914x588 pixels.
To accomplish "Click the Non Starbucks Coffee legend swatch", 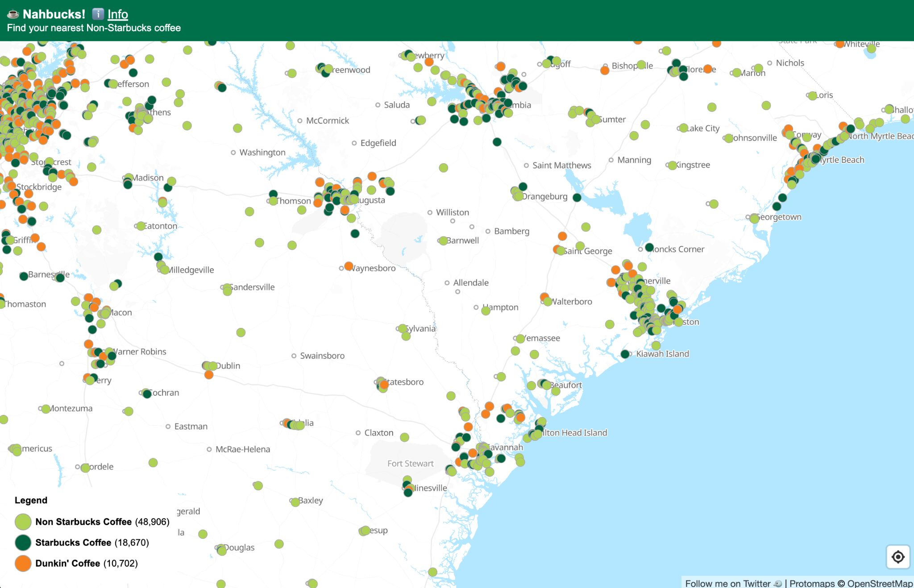I will (23, 522).
